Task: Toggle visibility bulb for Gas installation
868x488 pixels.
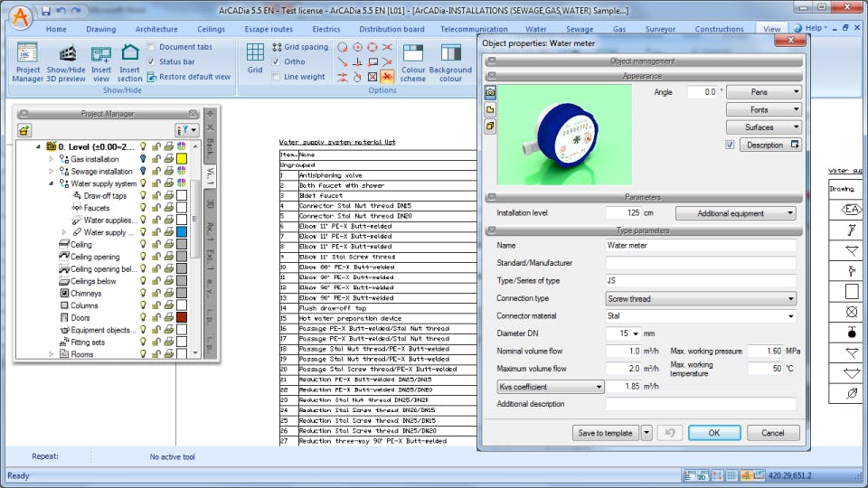Action: point(142,159)
